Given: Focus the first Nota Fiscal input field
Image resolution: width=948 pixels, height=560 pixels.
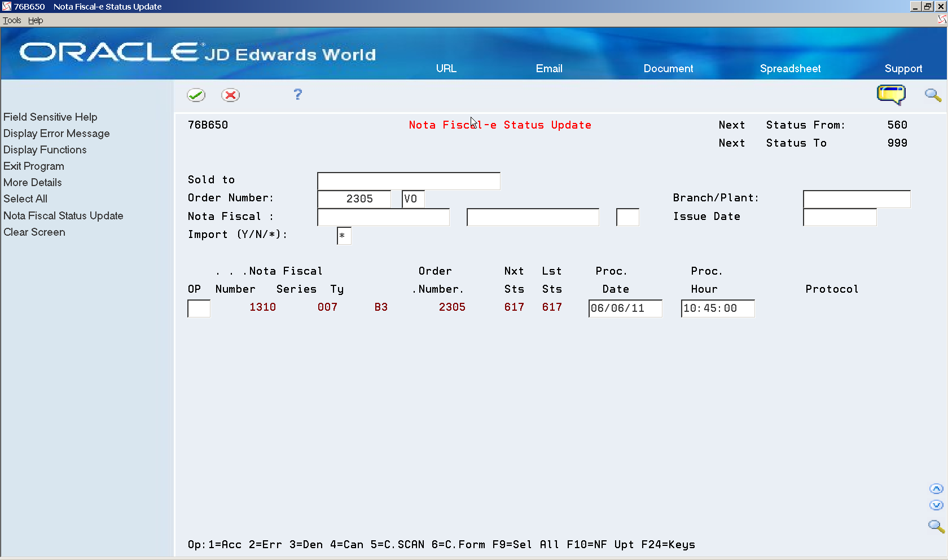Looking at the screenshot, I should 384,217.
